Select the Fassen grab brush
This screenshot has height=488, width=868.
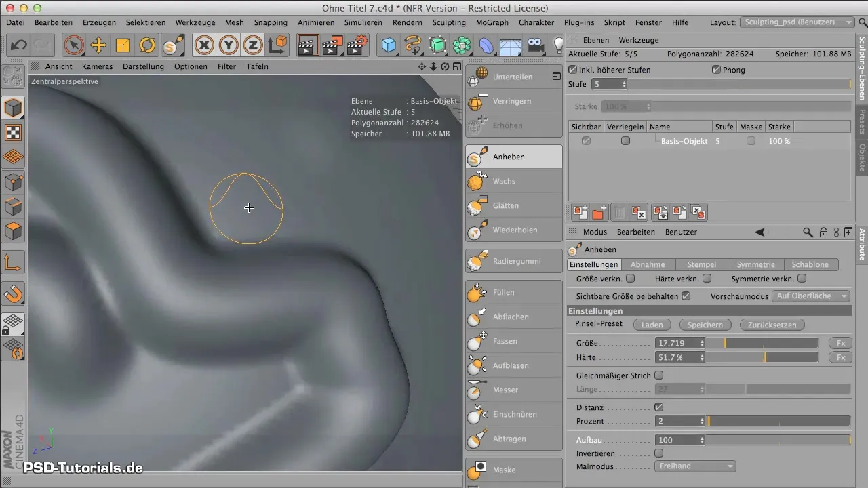coord(514,341)
